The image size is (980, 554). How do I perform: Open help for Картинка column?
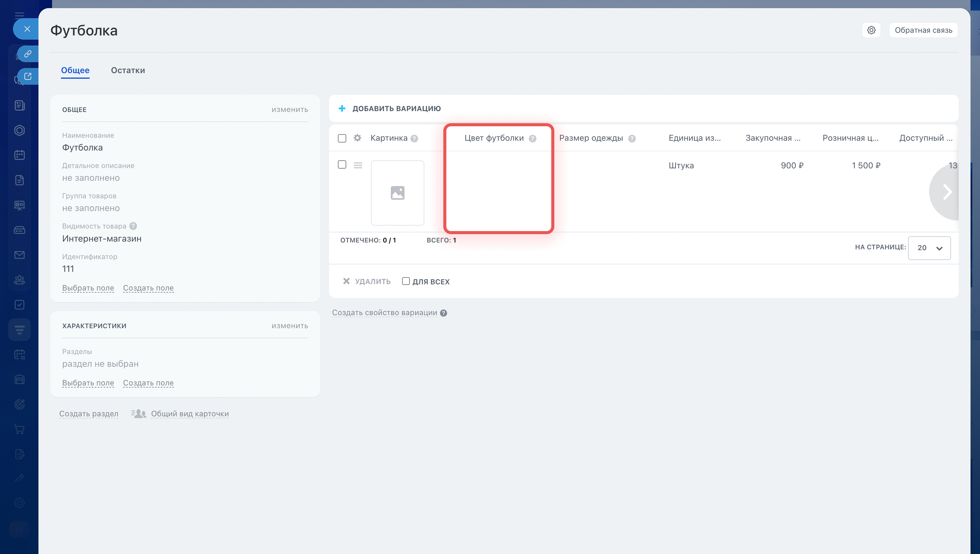[x=414, y=138]
